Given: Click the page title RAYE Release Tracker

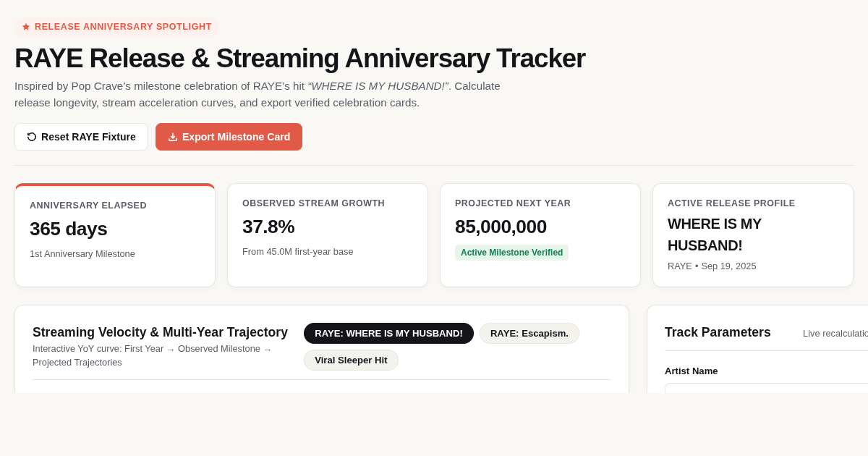Looking at the screenshot, I should click(299, 58).
